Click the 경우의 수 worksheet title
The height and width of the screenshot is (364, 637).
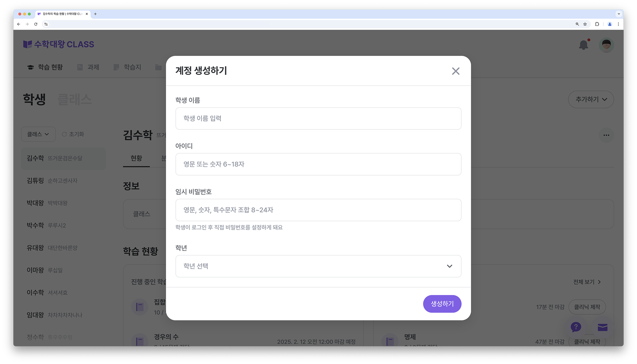(166, 337)
